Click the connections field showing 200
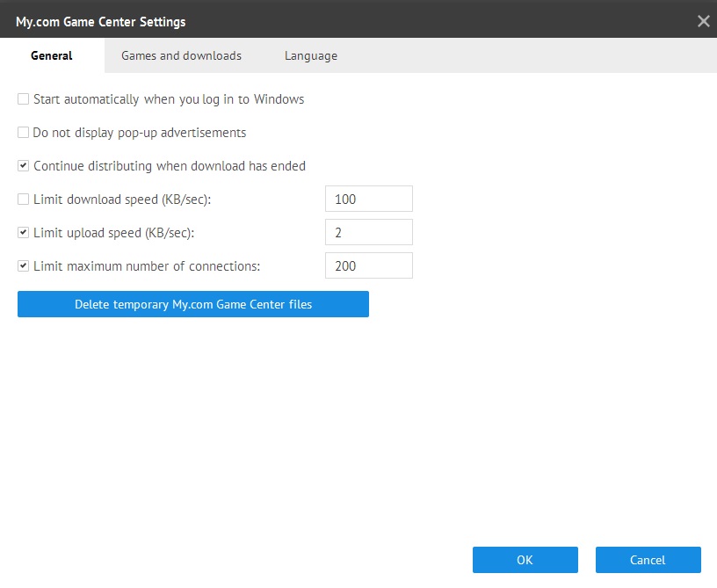 click(x=368, y=265)
